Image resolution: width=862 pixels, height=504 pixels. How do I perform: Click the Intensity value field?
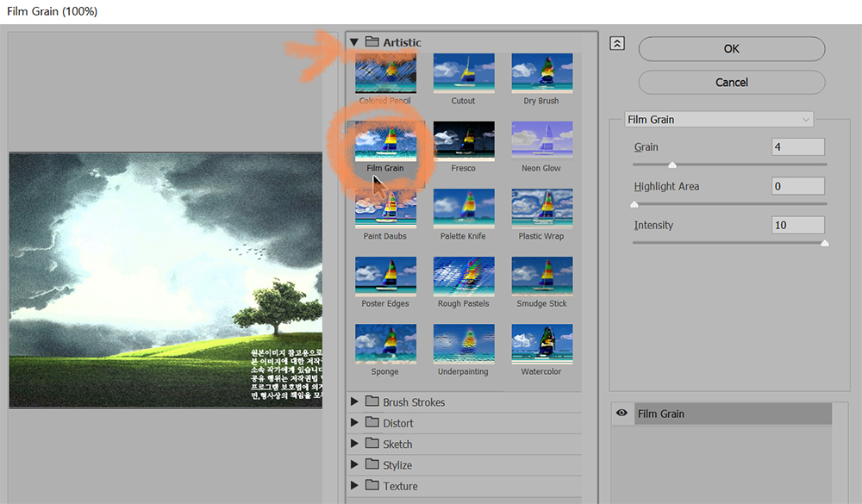(797, 225)
